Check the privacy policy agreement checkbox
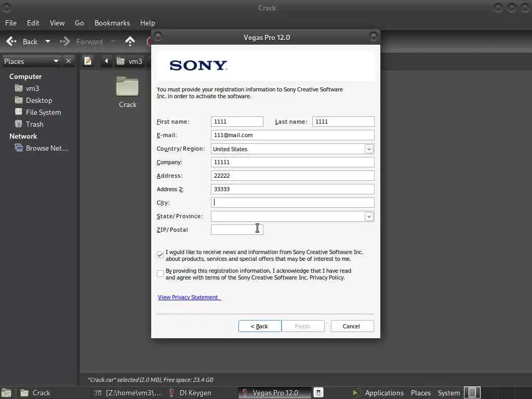 click(160, 273)
